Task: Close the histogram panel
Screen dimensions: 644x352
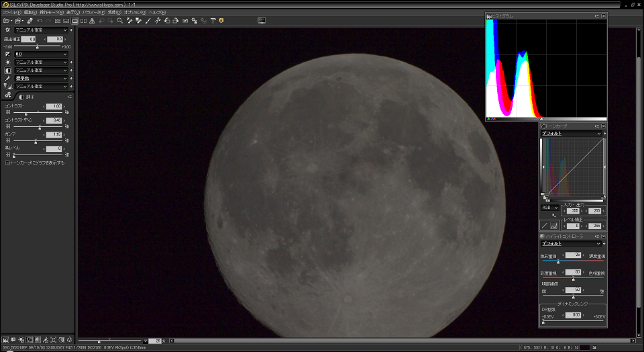Action: click(x=603, y=15)
